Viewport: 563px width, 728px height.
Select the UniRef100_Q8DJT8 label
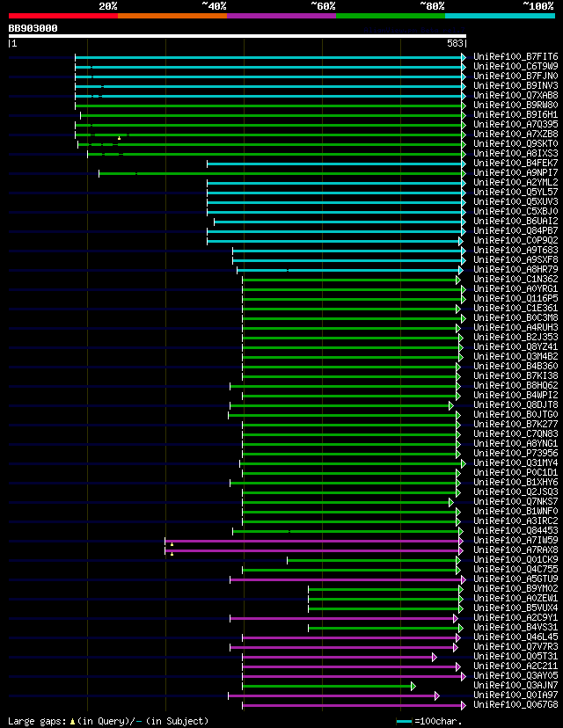coord(515,404)
